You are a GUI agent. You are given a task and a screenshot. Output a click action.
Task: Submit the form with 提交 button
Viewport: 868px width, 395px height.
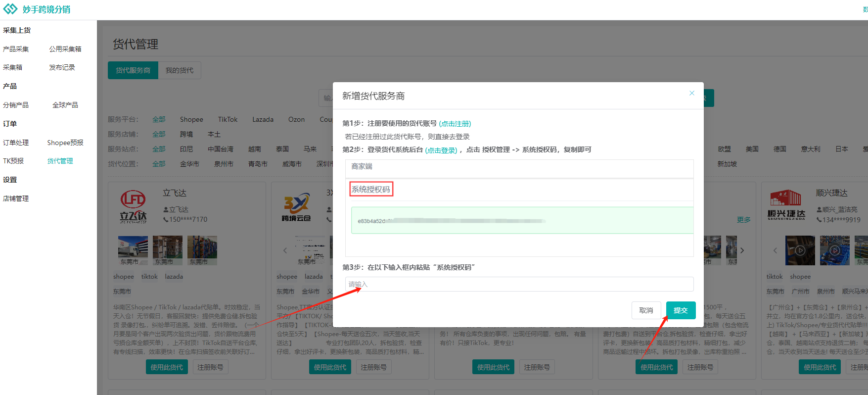tap(681, 310)
